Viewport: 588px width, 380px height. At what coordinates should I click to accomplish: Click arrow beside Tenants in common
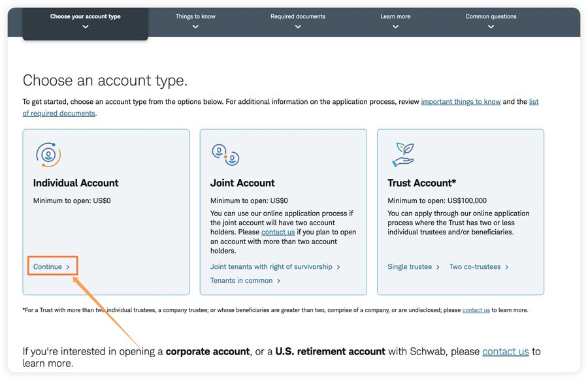pyautogui.click(x=278, y=281)
